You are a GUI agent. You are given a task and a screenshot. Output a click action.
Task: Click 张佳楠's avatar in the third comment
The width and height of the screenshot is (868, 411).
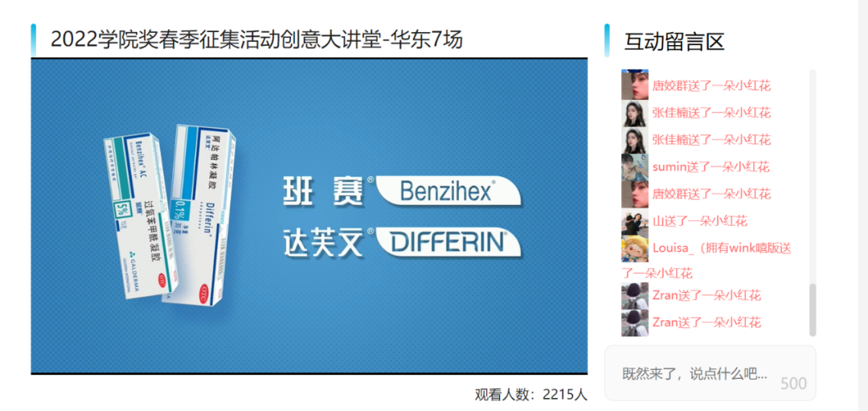click(634, 140)
